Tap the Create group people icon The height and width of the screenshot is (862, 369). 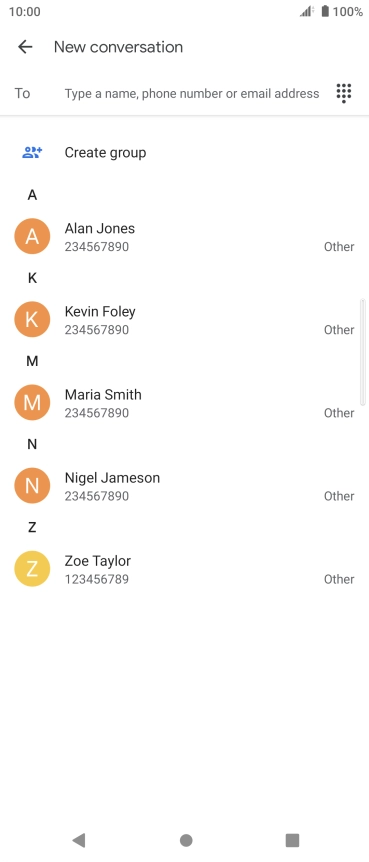tap(32, 152)
